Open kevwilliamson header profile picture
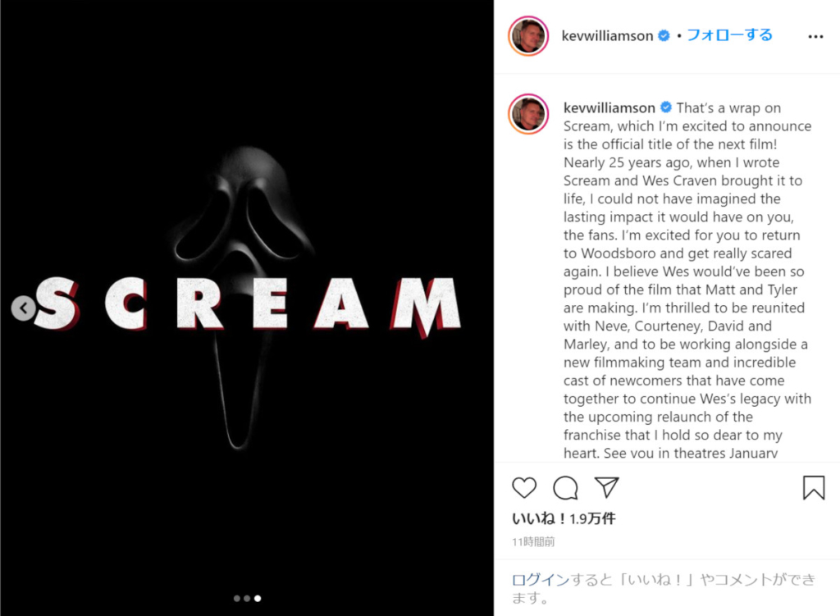 coord(528,36)
